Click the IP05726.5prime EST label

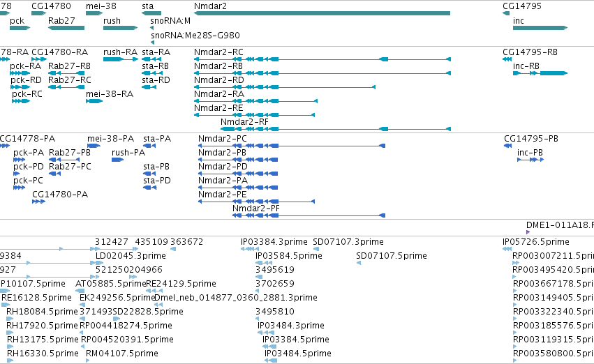click(536, 242)
